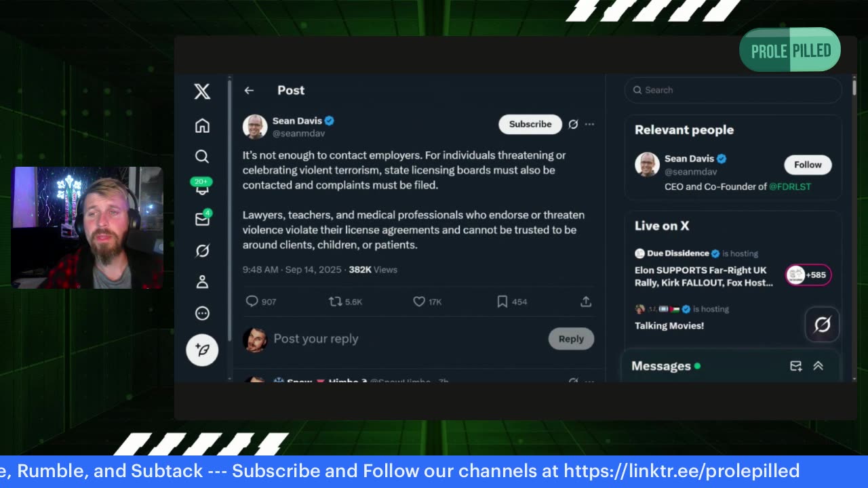The width and height of the screenshot is (868, 488).
Task: Compose a new post with feather button
Action: 202,350
